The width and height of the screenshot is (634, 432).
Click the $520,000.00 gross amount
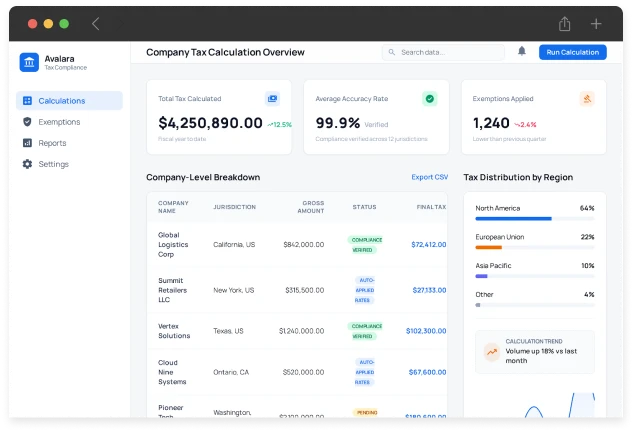pos(303,372)
